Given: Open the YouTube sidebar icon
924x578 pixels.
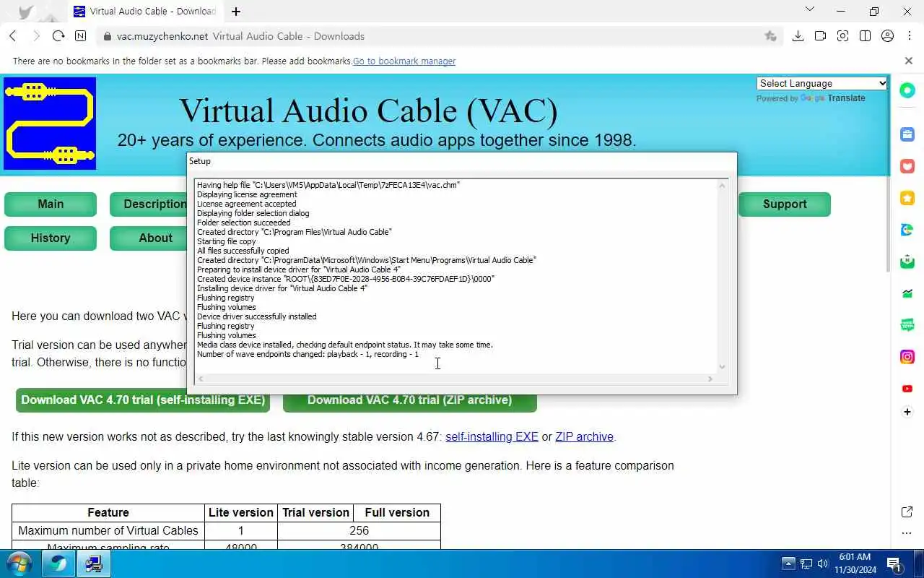Looking at the screenshot, I should 907,389.
